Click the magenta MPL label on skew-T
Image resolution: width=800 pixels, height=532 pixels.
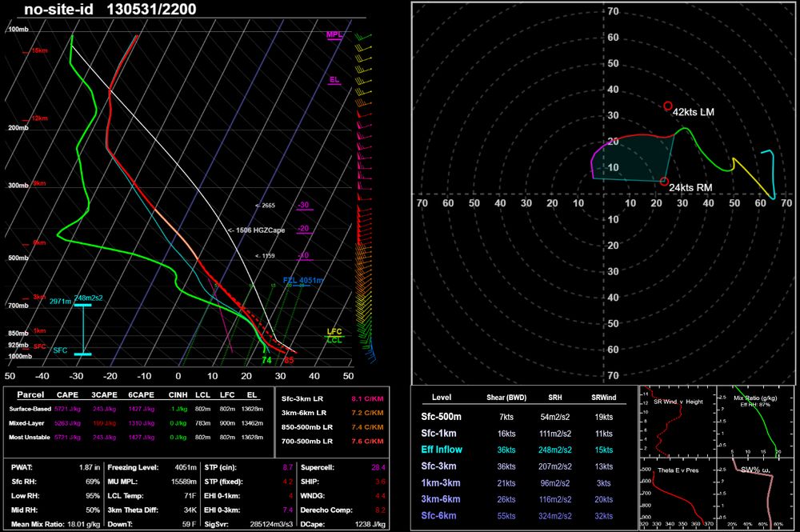[334, 34]
